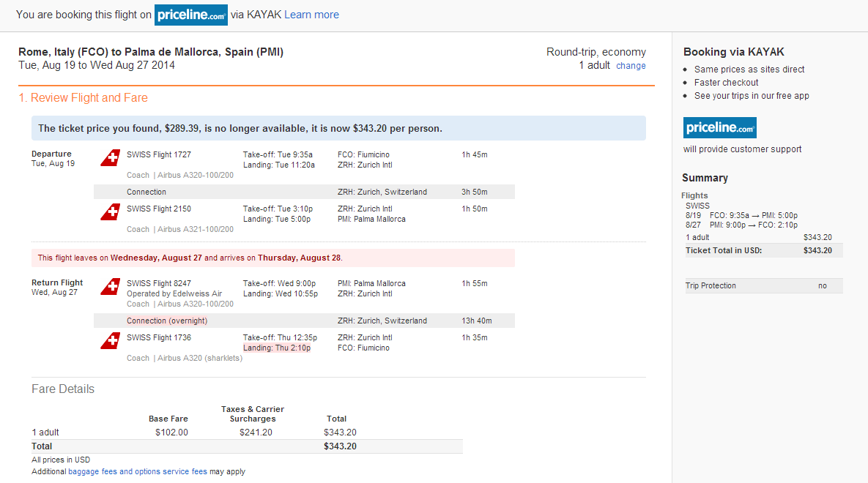Screen dimensions: 868x483
Task: Click SWISS airline icon for Flight 1736
Action: coord(111,341)
